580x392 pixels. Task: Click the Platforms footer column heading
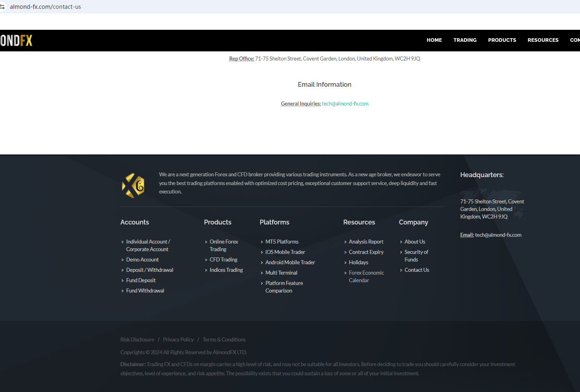tap(275, 222)
